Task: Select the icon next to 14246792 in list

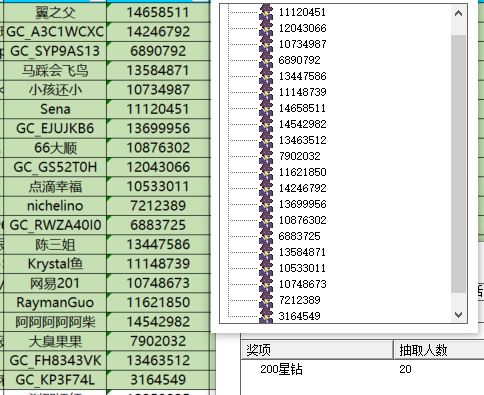Action: coord(266,188)
